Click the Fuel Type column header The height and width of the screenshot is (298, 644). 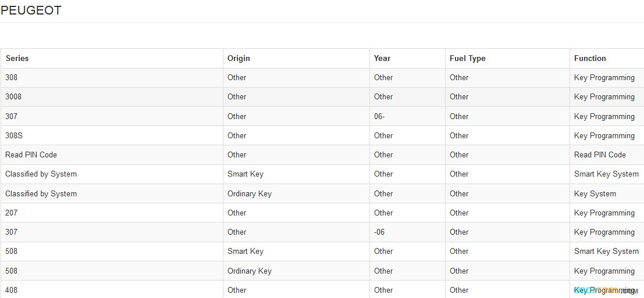[x=467, y=58]
